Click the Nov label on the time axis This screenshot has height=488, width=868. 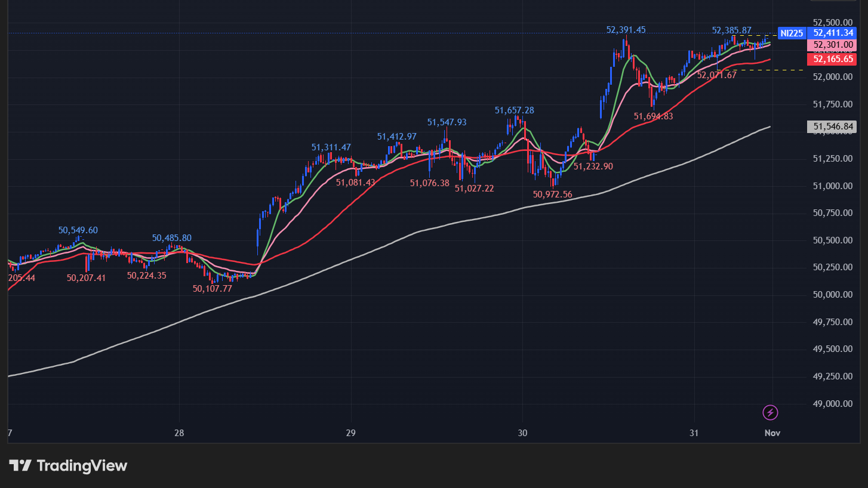(x=772, y=433)
